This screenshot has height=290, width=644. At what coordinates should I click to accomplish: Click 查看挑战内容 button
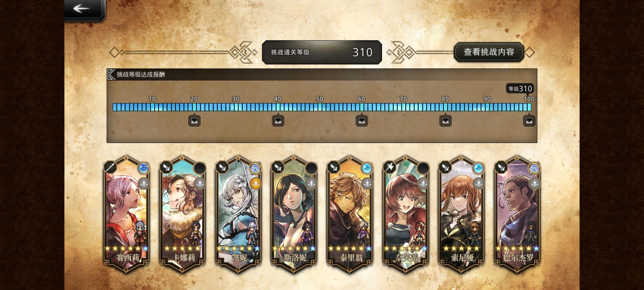[x=489, y=52]
